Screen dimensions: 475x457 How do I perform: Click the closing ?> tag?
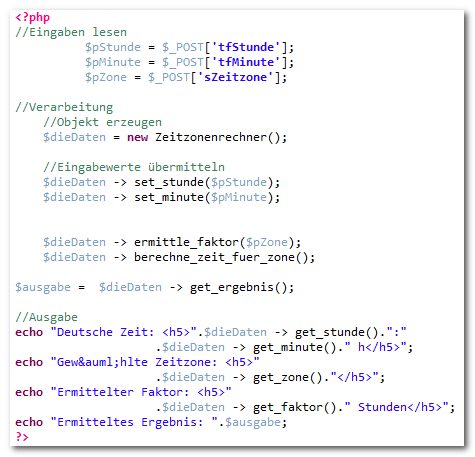click(22, 437)
